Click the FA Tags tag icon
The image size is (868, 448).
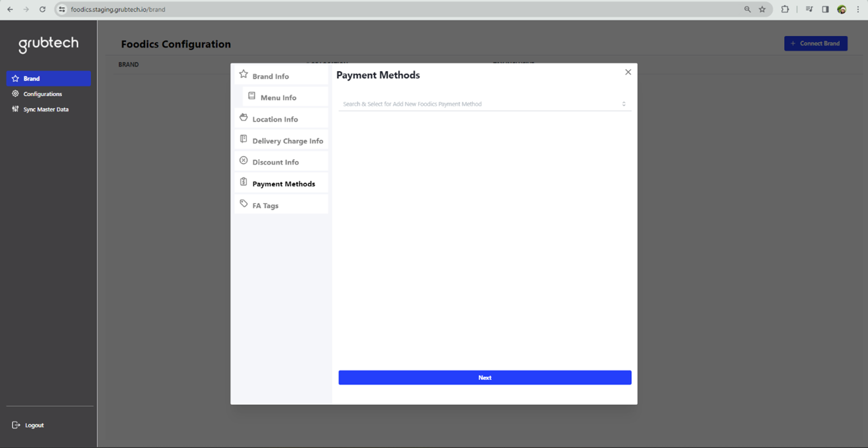243,204
